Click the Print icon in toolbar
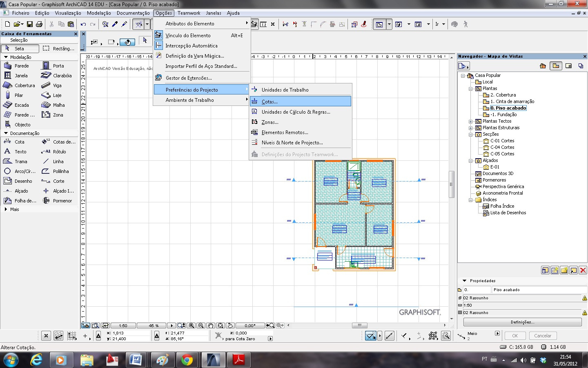 [39, 24]
